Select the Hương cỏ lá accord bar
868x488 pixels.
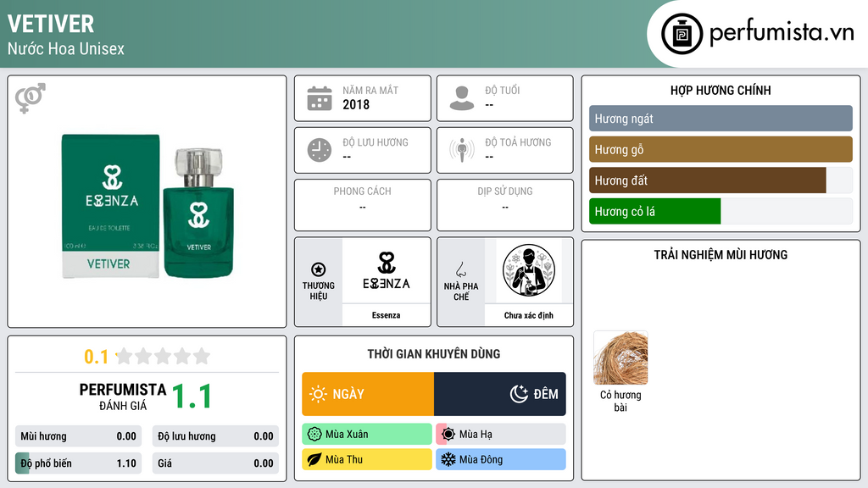(x=721, y=211)
